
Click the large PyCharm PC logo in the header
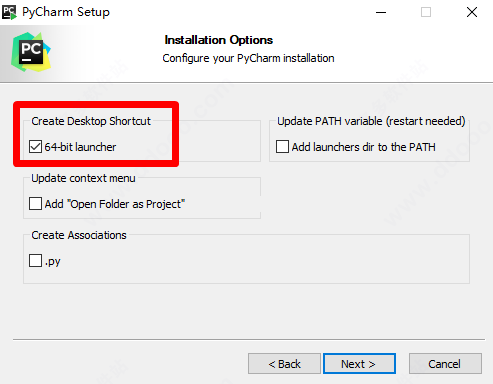tap(31, 52)
